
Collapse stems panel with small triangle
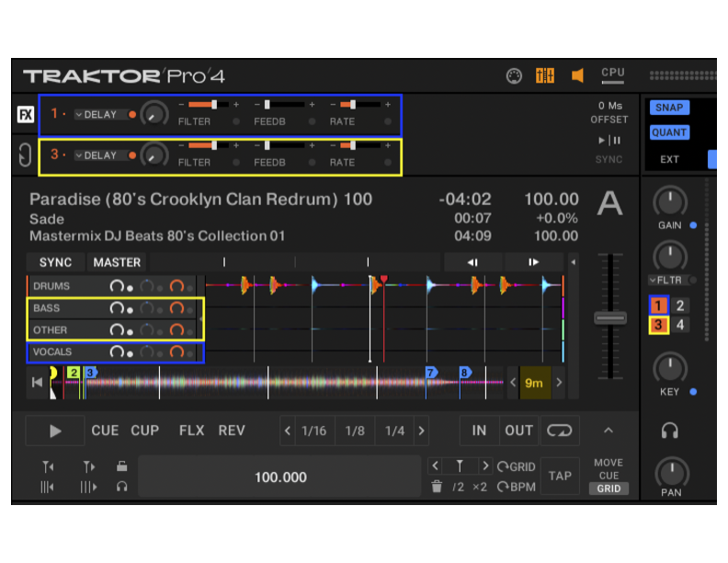(x=574, y=262)
